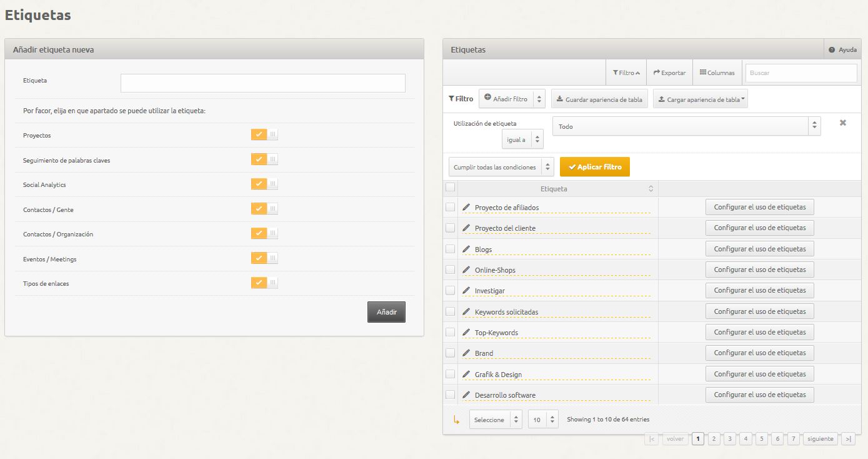Click the Añadir button

click(386, 312)
